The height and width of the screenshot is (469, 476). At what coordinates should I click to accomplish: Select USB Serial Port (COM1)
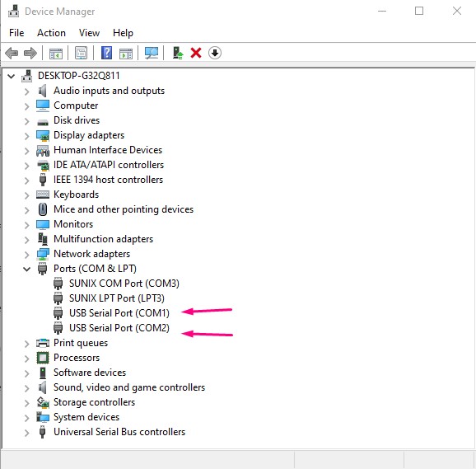click(x=119, y=313)
